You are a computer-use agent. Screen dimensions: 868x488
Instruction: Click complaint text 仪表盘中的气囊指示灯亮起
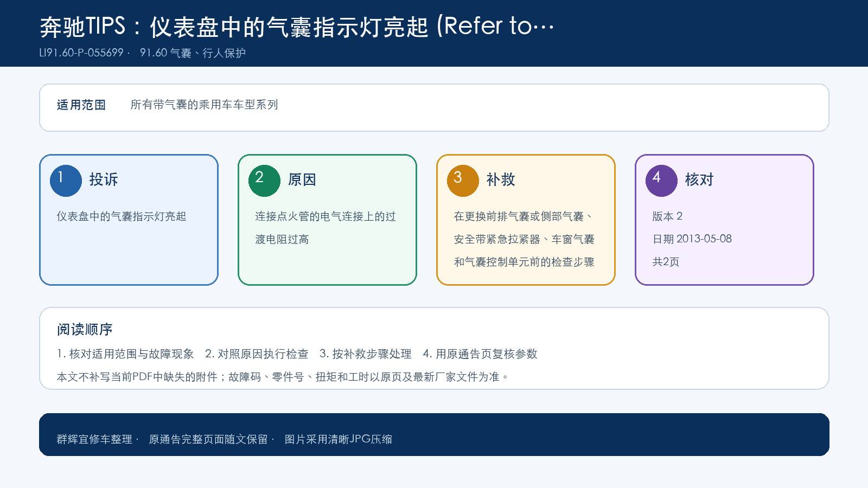122,216
